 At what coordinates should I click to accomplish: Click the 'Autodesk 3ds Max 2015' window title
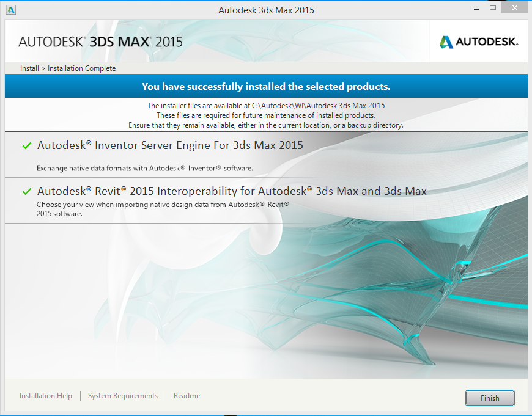tap(266, 10)
